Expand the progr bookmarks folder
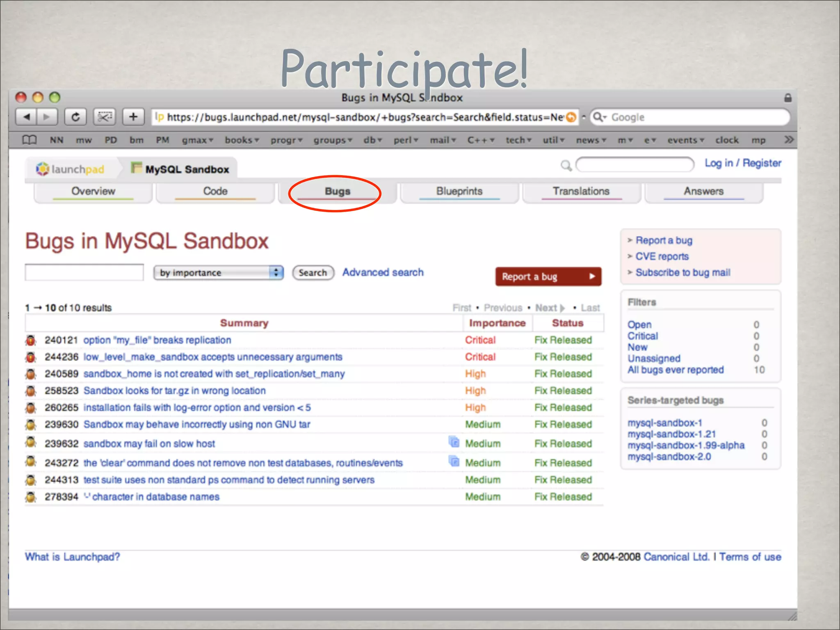The width and height of the screenshot is (840, 630). point(286,140)
